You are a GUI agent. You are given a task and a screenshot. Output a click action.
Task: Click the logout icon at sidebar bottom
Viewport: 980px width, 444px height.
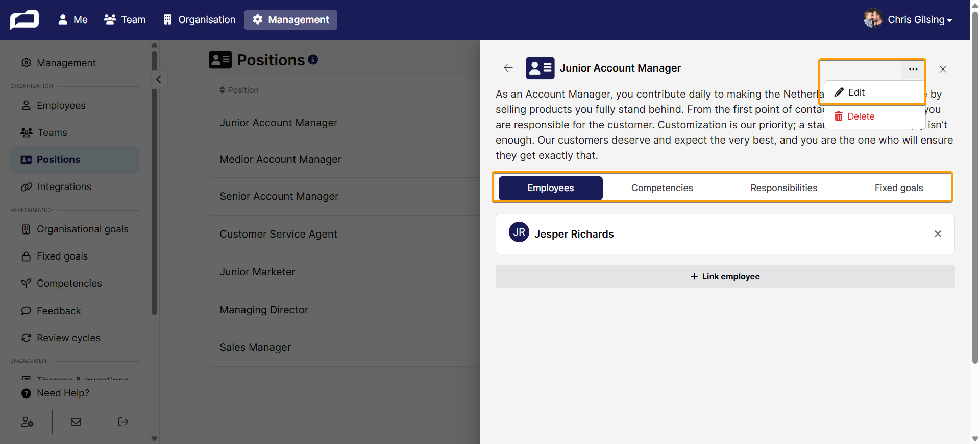click(x=123, y=422)
